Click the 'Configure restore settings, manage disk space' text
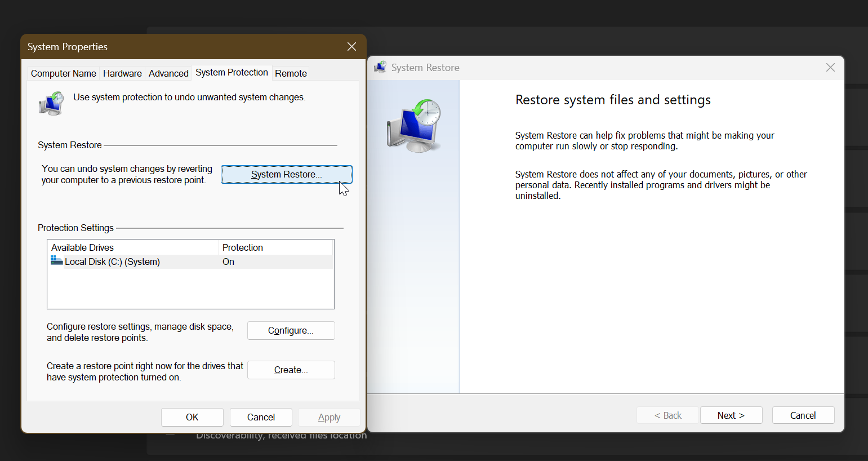Image resolution: width=868 pixels, height=461 pixels. (x=140, y=332)
